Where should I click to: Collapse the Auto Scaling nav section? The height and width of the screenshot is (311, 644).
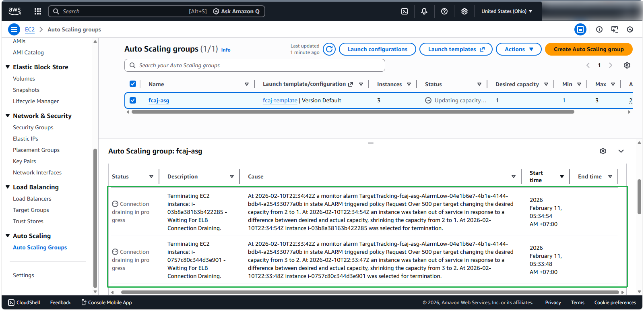pos(8,236)
